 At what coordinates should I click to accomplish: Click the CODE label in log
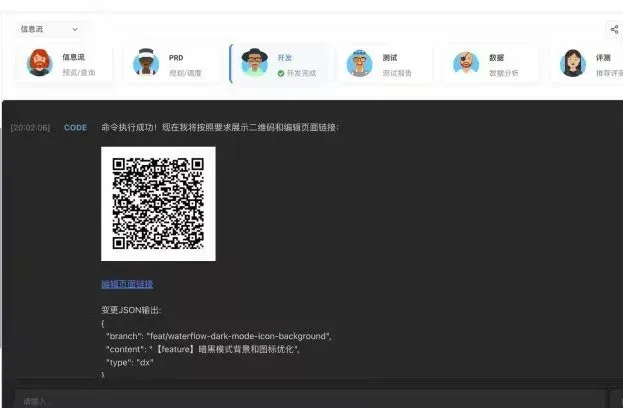pyautogui.click(x=75, y=128)
